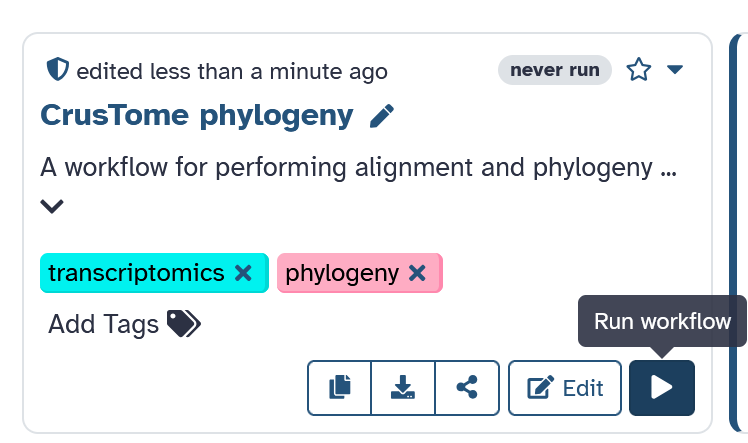
Task: Click the CrusTome phylogeny title link
Action: (197, 116)
